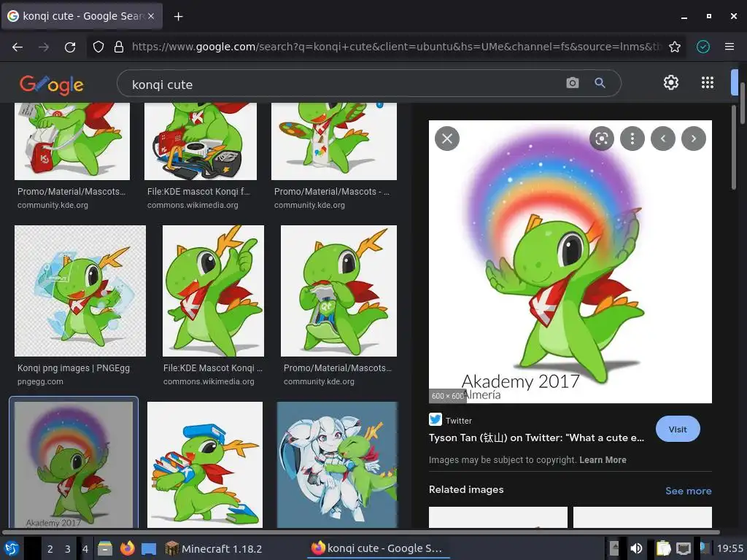Click the blue search magnifier icon
This screenshot has width=747, height=560.
point(600,83)
